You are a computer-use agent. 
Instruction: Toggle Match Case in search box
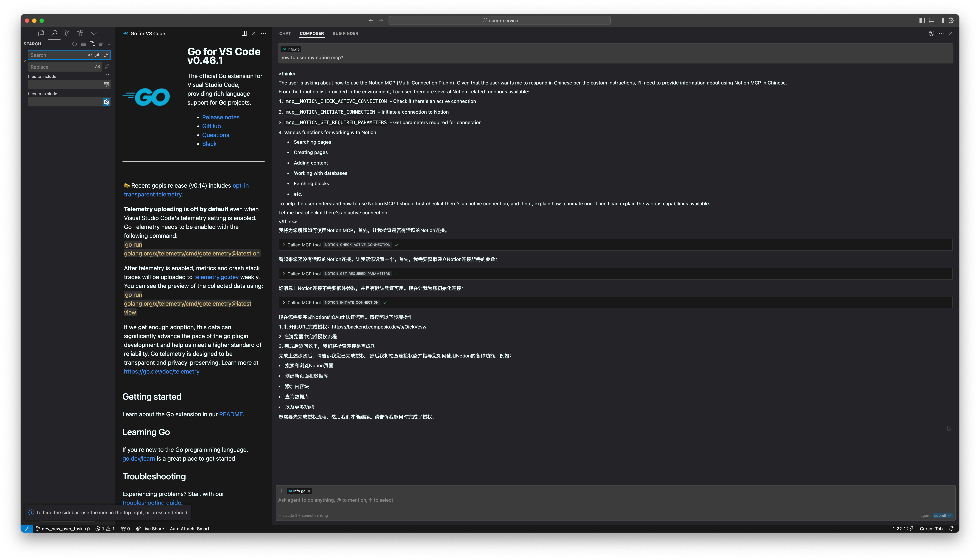coord(90,55)
